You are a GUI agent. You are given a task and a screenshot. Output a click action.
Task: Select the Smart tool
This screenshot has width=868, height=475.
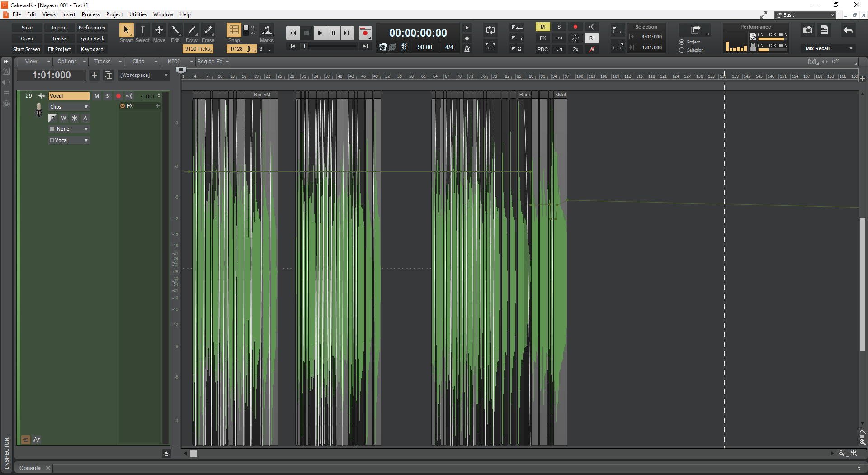pos(126,30)
